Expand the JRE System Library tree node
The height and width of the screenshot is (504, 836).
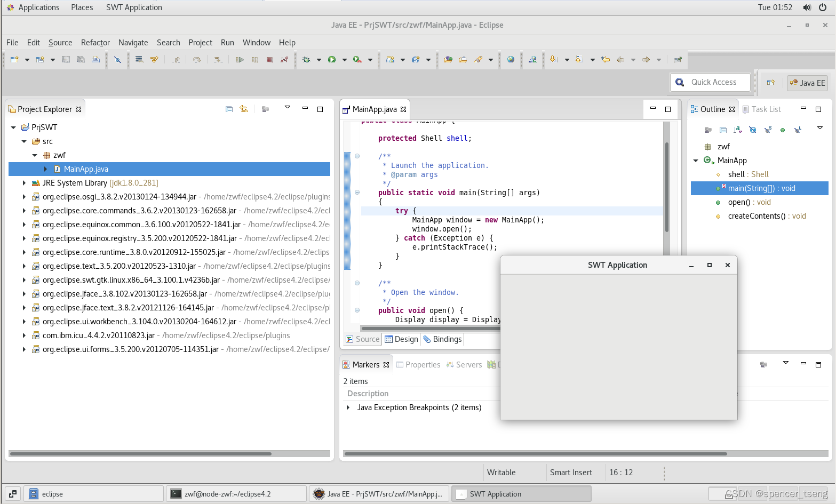(x=24, y=182)
